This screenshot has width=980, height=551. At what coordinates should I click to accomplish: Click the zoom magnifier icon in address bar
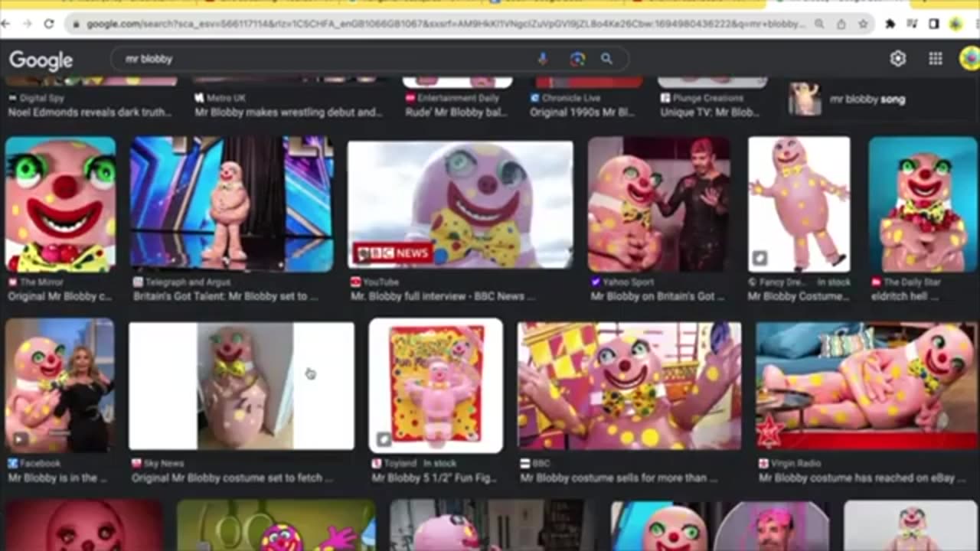[819, 24]
